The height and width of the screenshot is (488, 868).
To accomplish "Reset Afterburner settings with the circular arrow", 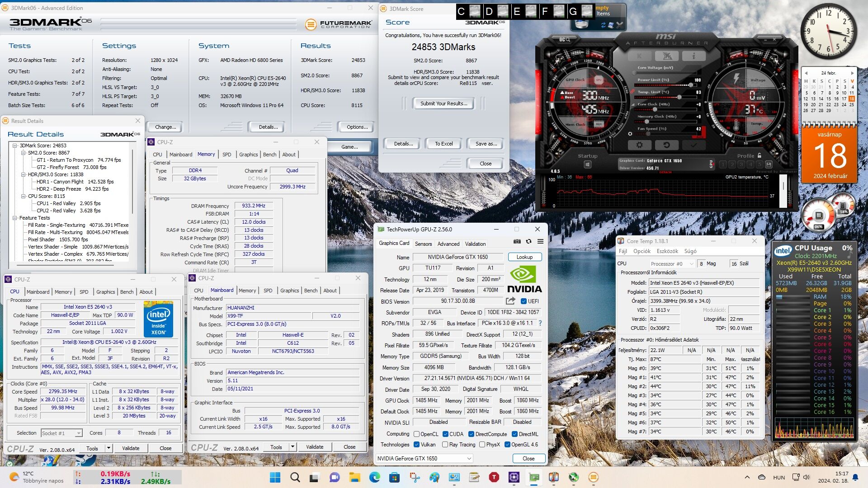I will [x=666, y=145].
